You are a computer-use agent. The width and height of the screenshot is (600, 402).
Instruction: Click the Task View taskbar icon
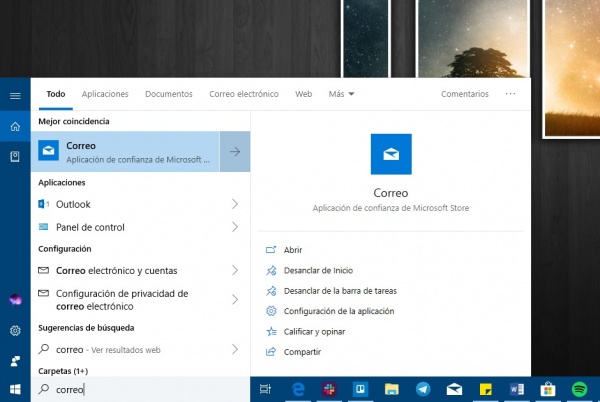[265, 389]
